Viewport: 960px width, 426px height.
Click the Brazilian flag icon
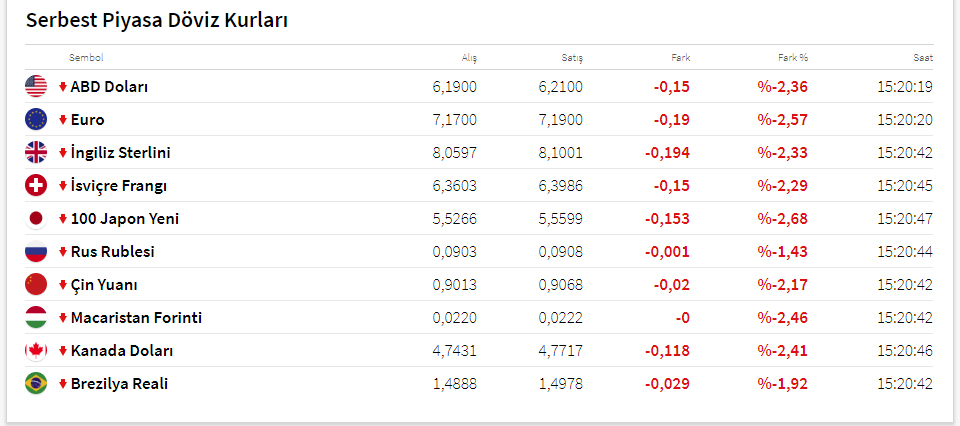tap(36, 384)
